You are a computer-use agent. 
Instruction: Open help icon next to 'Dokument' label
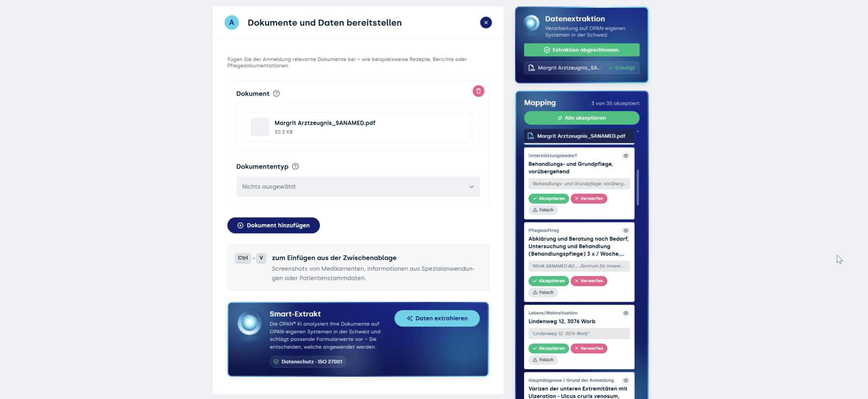[x=277, y=94]
